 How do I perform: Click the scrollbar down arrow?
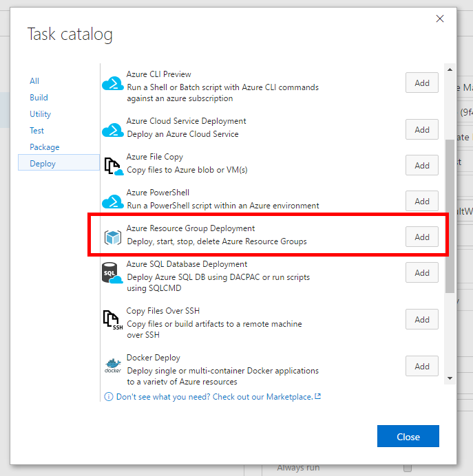(450, 378)
